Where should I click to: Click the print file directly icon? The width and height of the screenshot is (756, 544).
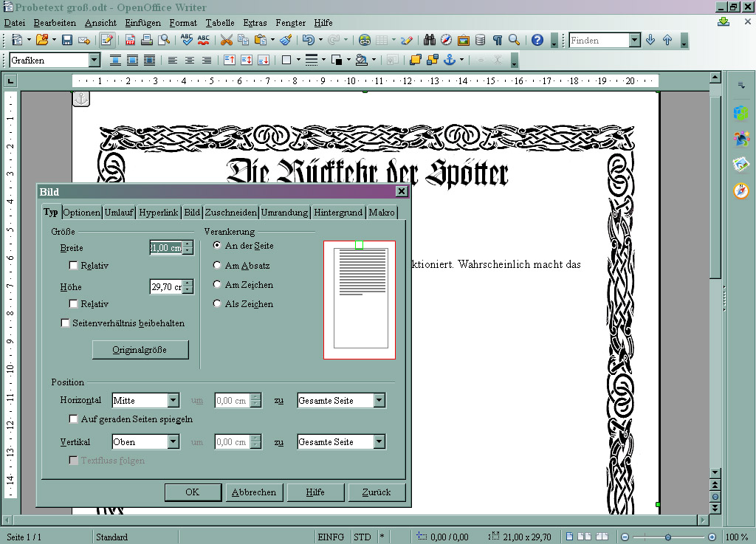(x=146, y=40)
